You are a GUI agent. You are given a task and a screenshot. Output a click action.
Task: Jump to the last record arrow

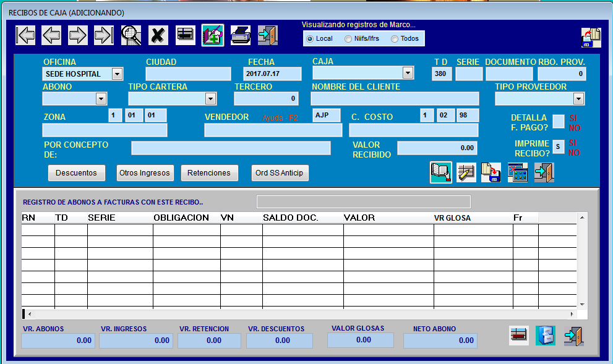pyautogui.click(x=104, y=35)
